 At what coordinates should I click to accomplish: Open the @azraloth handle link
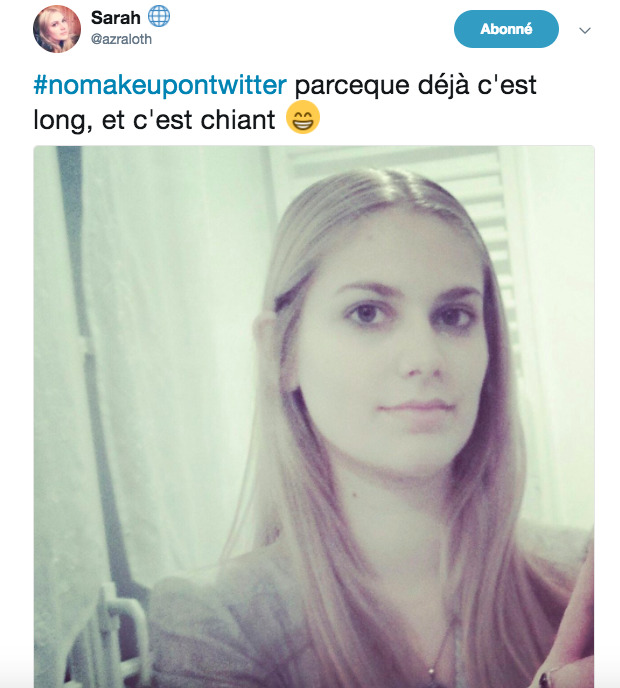[x=121, y=39]
